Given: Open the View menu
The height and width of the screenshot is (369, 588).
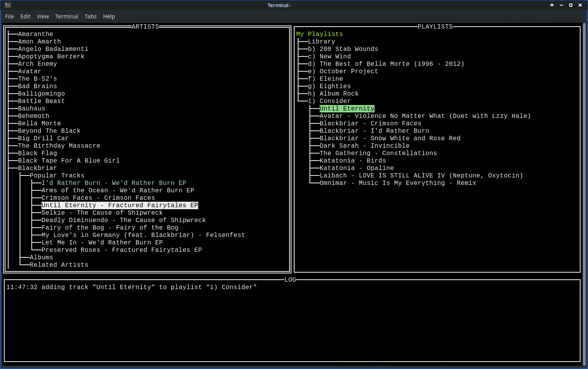Looking at the screenshot, I should (x=43, y=16).
